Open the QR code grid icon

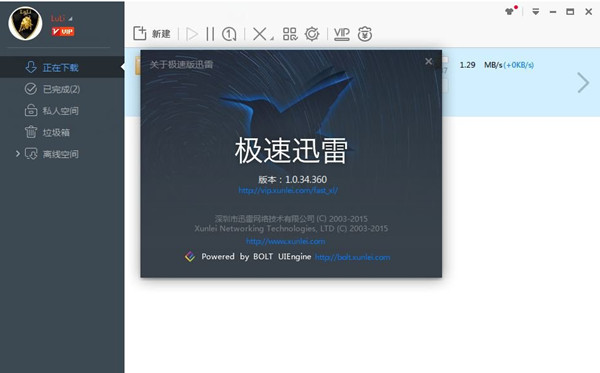coord(290,34)
